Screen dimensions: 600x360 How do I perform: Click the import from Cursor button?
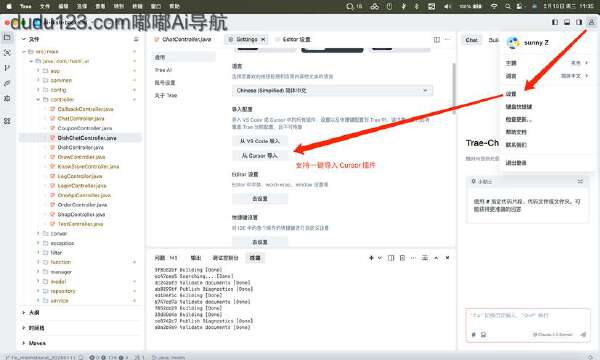point(260,155)
